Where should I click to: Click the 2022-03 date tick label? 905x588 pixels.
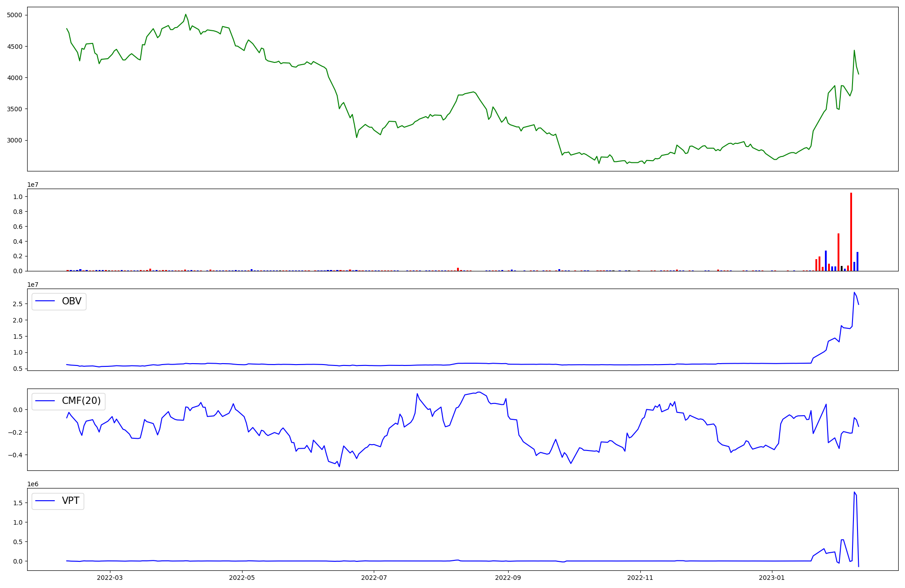pos(110,578)
